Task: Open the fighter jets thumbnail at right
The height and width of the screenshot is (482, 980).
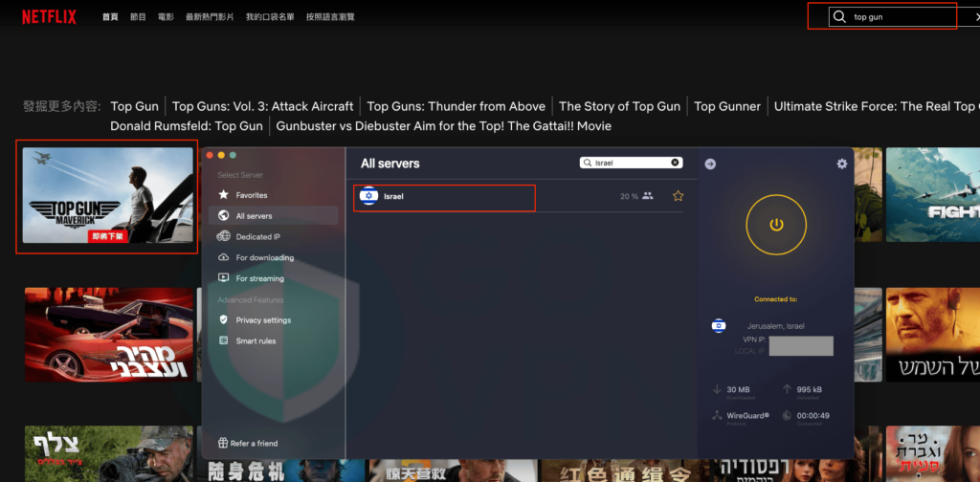Action: coord(932,195)
